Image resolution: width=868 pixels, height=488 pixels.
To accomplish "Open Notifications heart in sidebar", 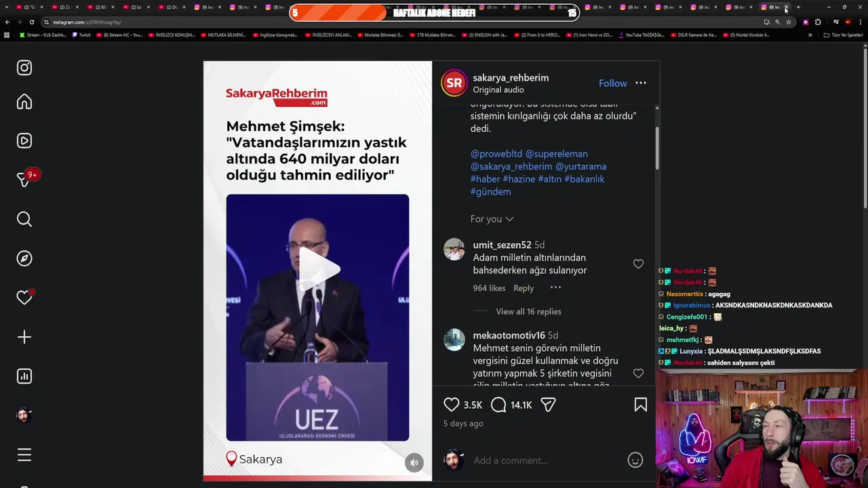I will click(x=24, y=298).
